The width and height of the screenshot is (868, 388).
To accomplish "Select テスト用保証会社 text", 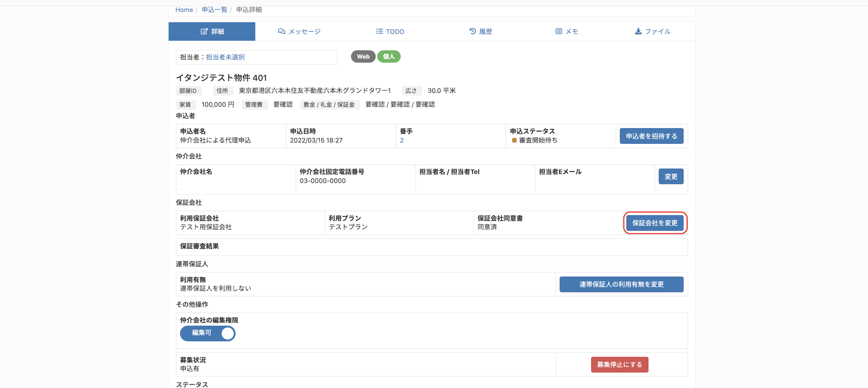I will click(x=205, y=227).
